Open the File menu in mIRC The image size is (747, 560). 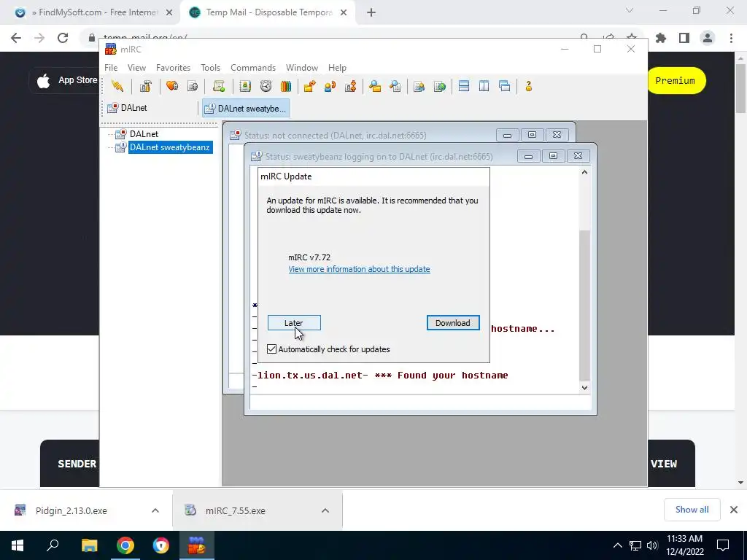(111, 68)
